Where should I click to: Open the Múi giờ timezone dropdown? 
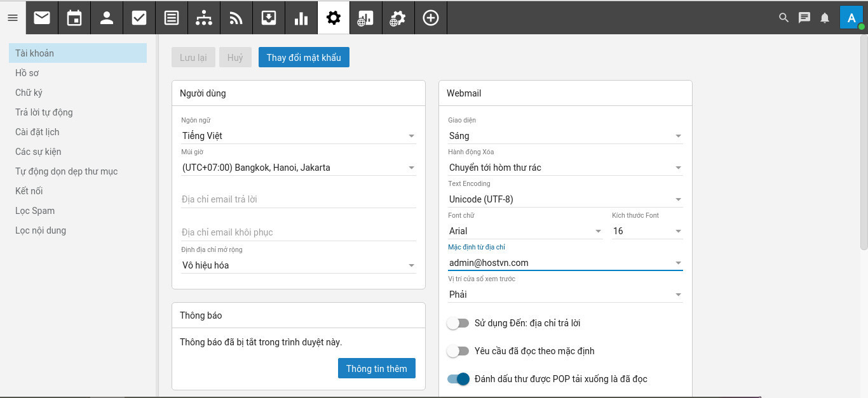(x=298, y=168)
